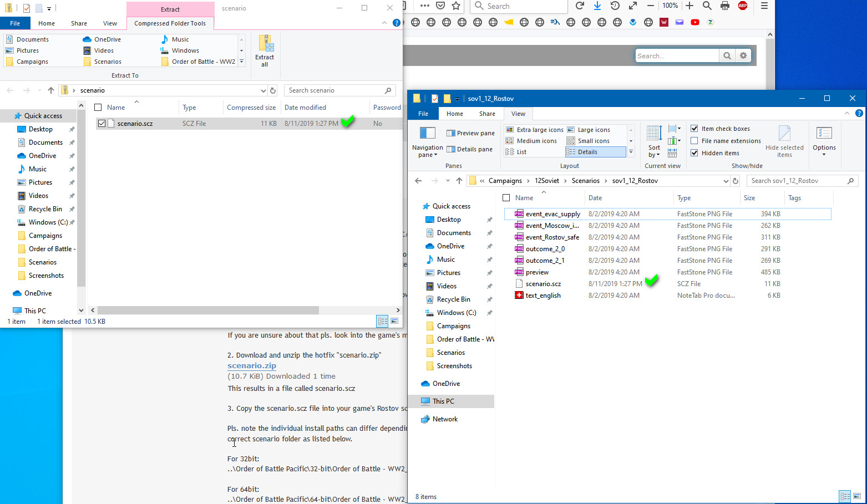Click Add columns icon in Current view
The width and height of the screenshot is (867, 504).
pyautogui.click(x=674, y=140)
